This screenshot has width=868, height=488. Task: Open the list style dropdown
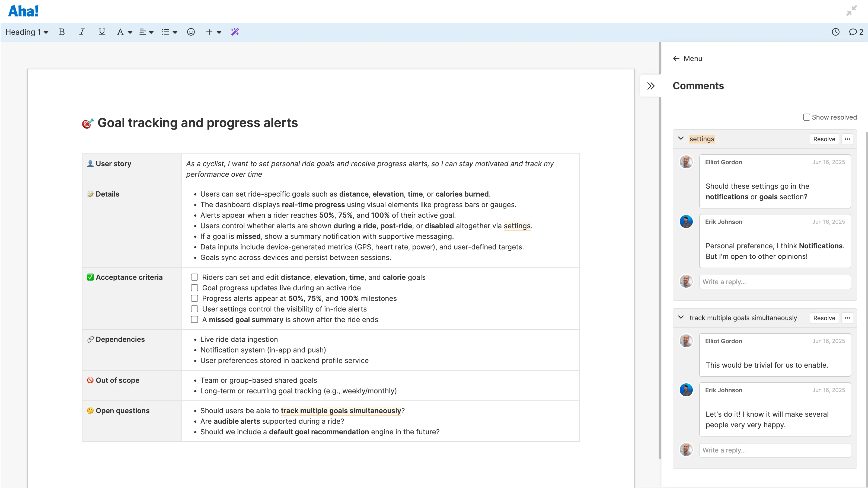tap(169, 32)
